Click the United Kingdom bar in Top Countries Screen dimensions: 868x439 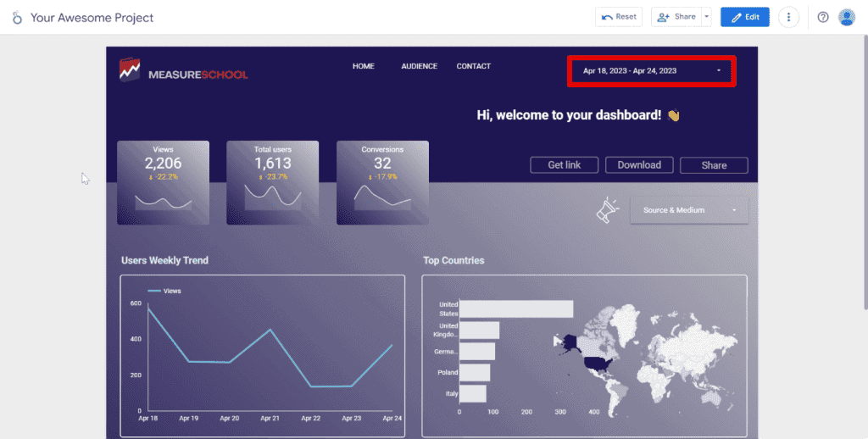[x=480, y=331]
